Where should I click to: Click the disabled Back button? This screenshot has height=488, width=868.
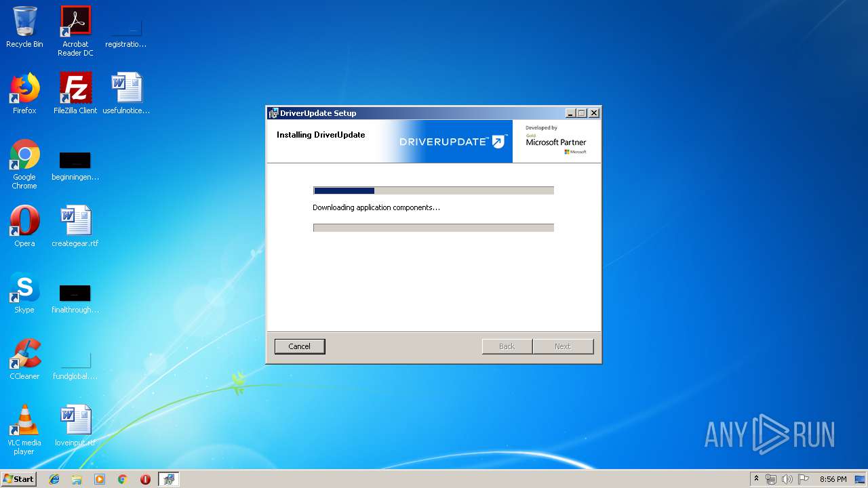click(x=507, y=346)
